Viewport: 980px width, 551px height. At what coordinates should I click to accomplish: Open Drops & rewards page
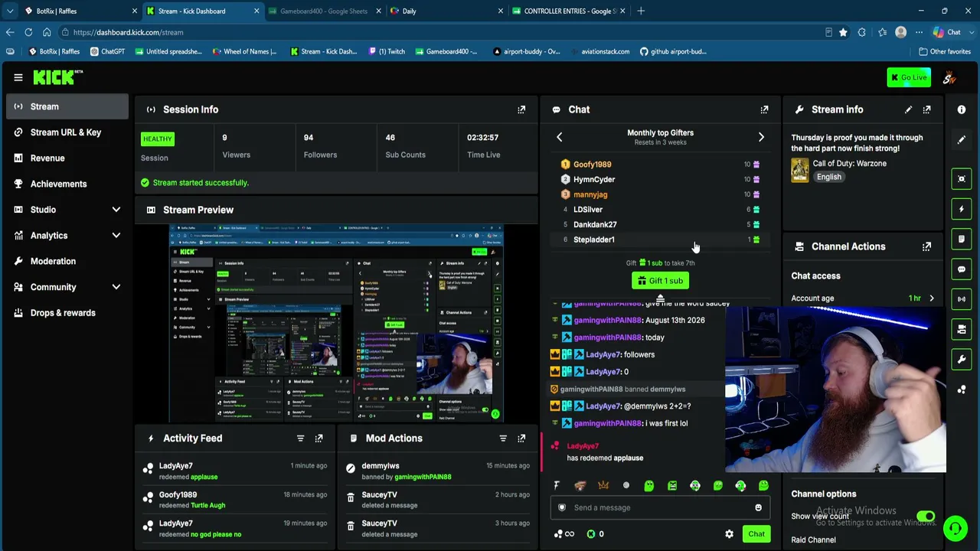tap(67, 313)
